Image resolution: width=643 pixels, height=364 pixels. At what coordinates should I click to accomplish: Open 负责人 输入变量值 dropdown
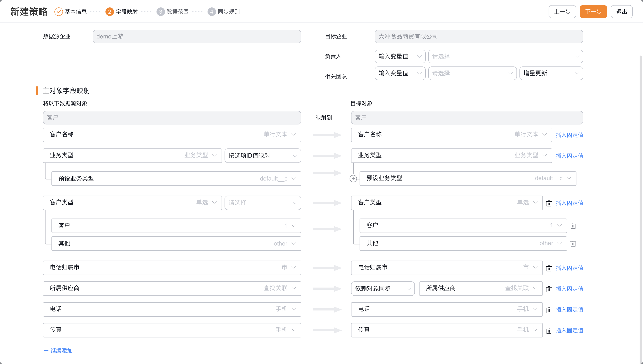(400, 56)
